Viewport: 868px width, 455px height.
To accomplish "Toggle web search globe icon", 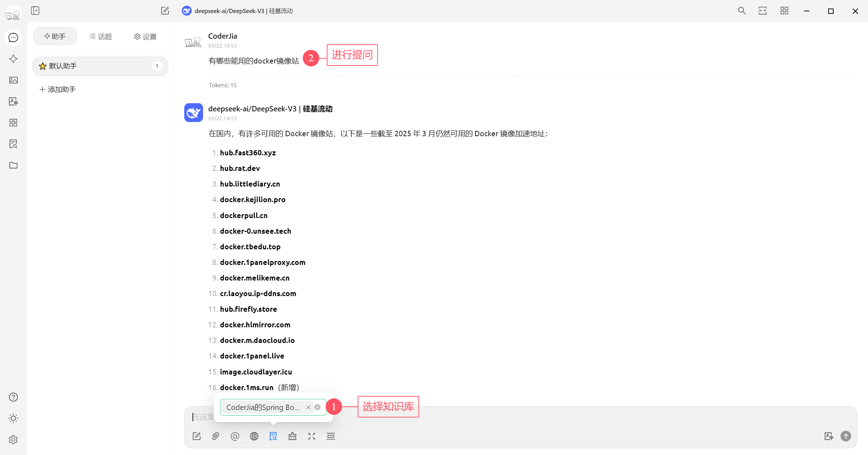I will (254, 436).
